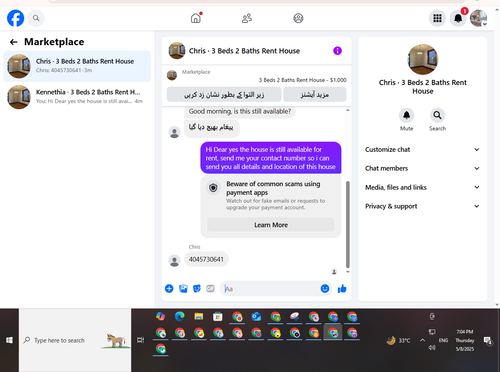The image size is (500, 372).
Task: Click the scroll down arrow of chat
Action: coord(348,272)
